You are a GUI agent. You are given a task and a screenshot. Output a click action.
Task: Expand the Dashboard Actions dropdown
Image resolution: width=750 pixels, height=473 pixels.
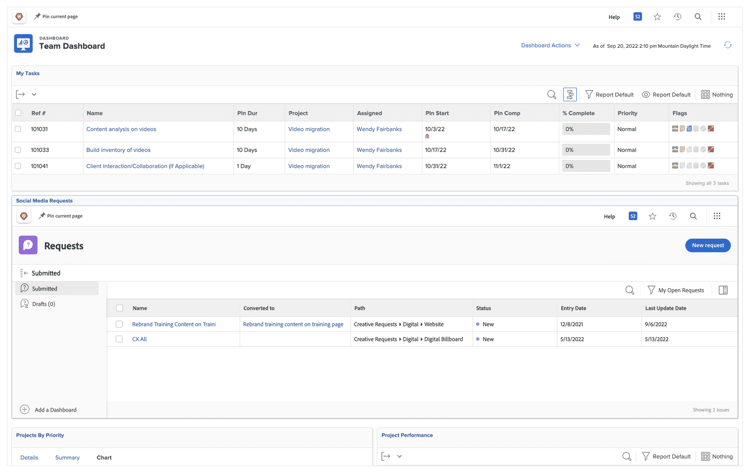coord(550,45)
